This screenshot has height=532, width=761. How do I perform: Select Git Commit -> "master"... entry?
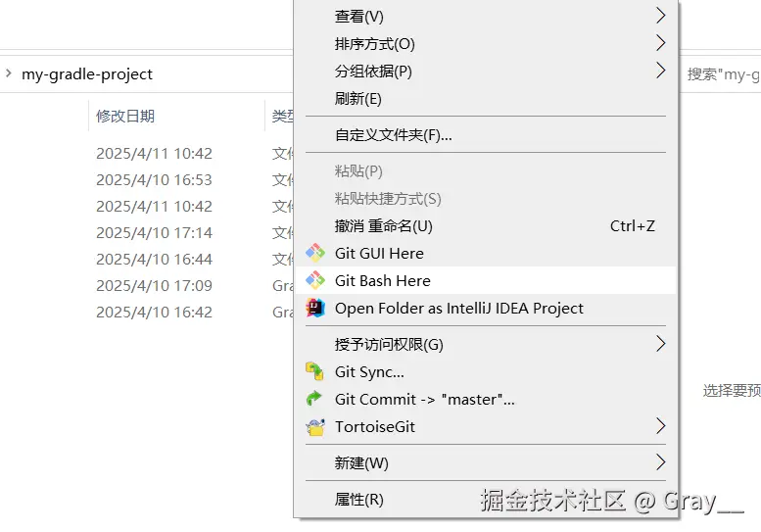(x=485, y=399)
